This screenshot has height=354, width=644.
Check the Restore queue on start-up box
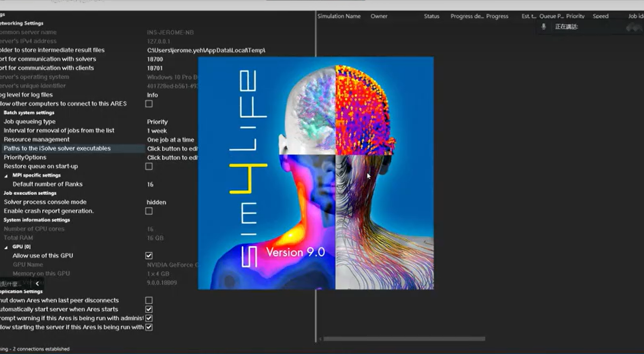tap(149, 167)
